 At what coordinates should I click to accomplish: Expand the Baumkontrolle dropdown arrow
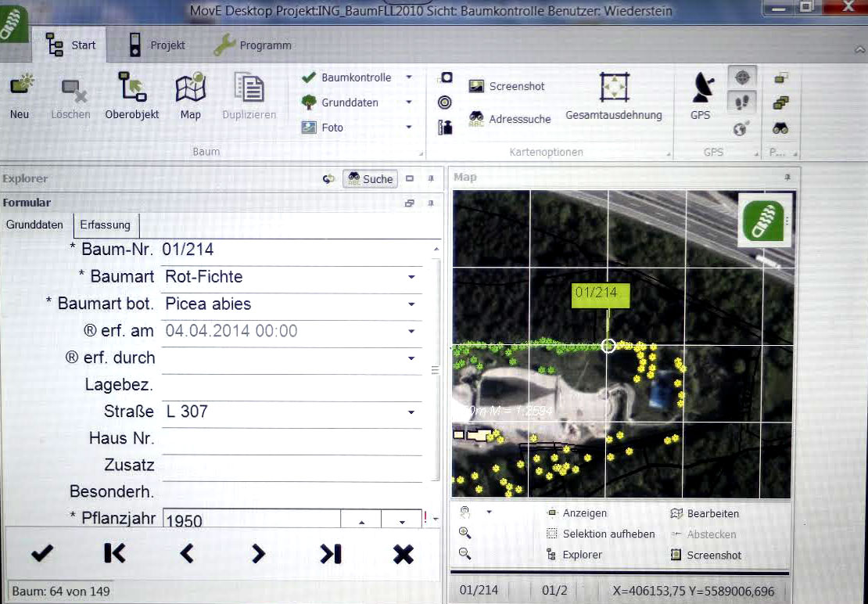[409, 77]
